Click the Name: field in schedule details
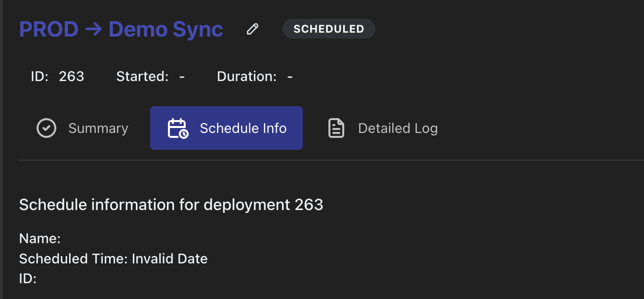Image resolution: width=644 pixels, height=299 pixels. point(40,239)
